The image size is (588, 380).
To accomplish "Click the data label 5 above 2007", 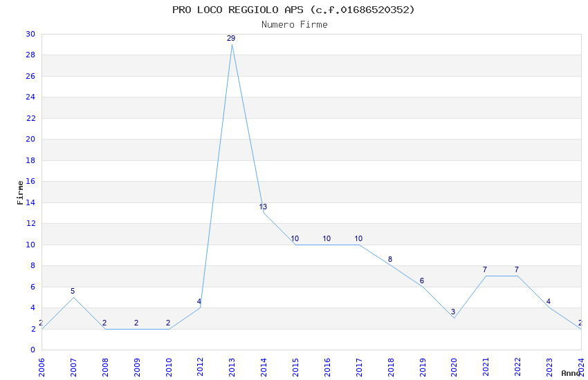I will point(73,291).
